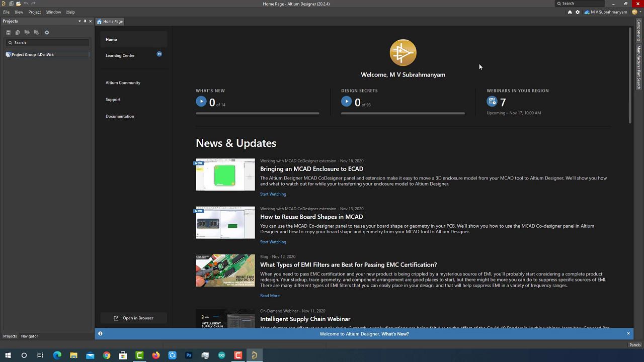The width and height of the screenshot is (644, 362).
Task: Click the Panels button in status bar
Action: [x=635, y=345]
